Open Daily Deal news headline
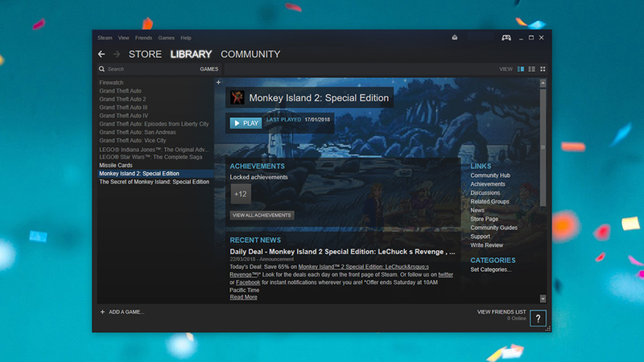The image size is (644, 362). 343,252
